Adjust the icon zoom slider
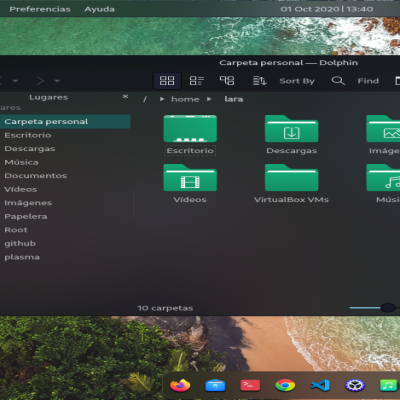The width and height of the screenshot is (400, 400). [388, 308]
